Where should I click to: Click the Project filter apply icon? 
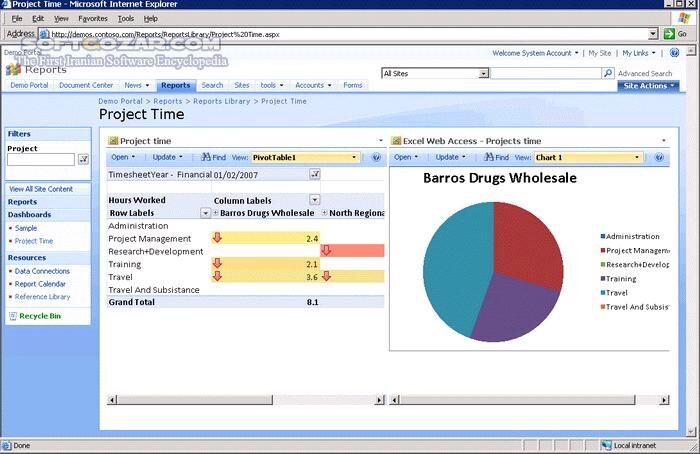coord(83,159)
